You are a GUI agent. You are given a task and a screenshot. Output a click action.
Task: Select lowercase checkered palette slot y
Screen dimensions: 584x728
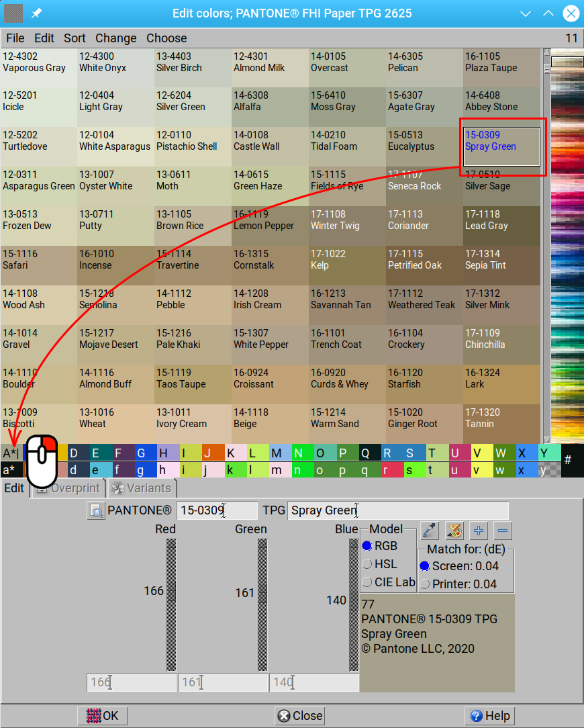point(550,469)
